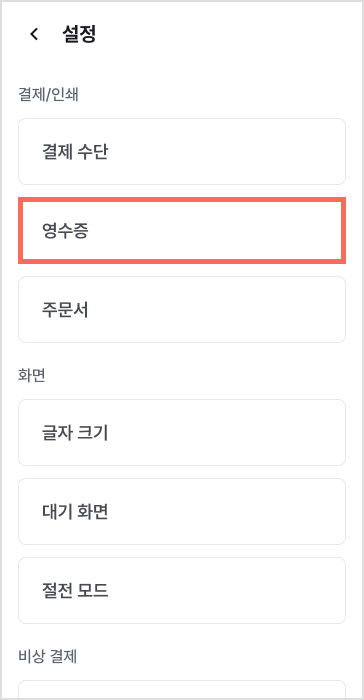Open the 글자 크기 setting
The height and width of the screenshot is (700, 364).
182,432
